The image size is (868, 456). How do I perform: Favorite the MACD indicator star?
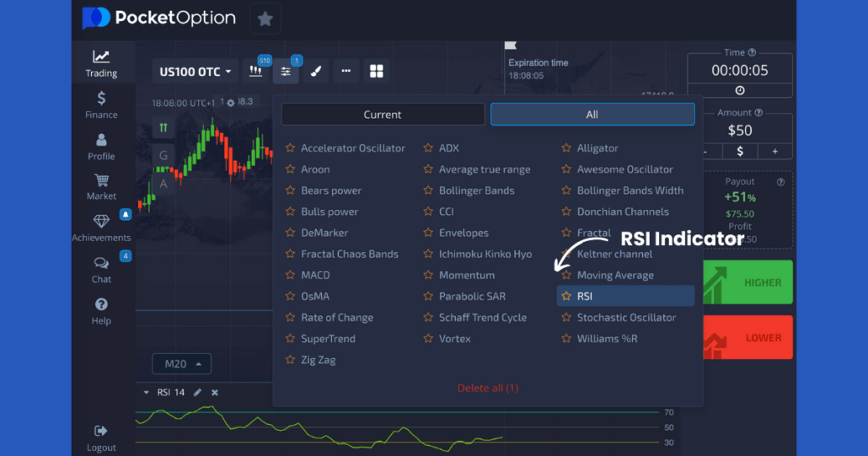290,275
